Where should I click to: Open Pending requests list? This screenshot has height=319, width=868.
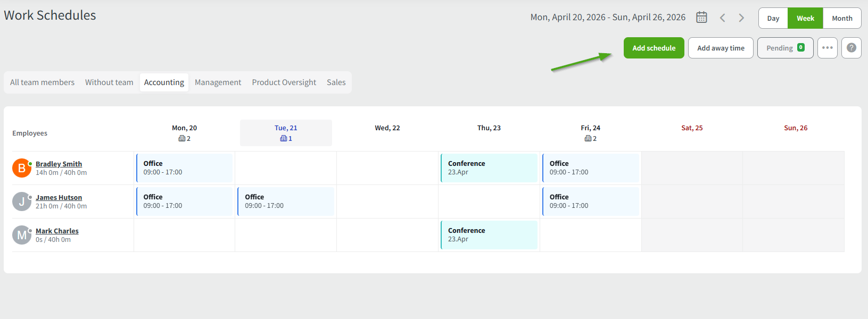coord(785,48)
